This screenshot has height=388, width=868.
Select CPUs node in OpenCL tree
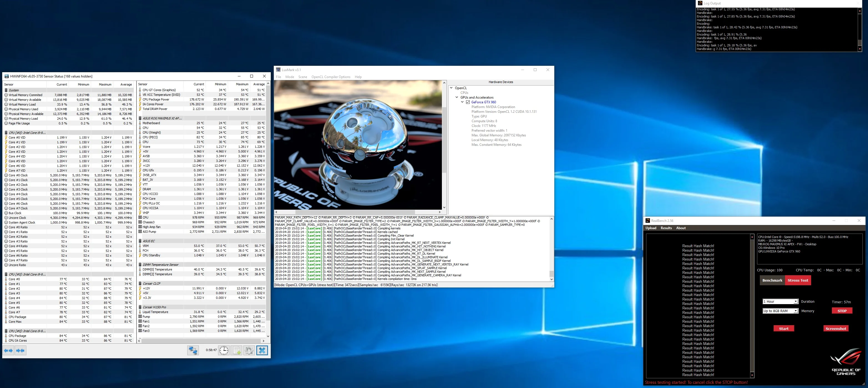tap(464, 92)
